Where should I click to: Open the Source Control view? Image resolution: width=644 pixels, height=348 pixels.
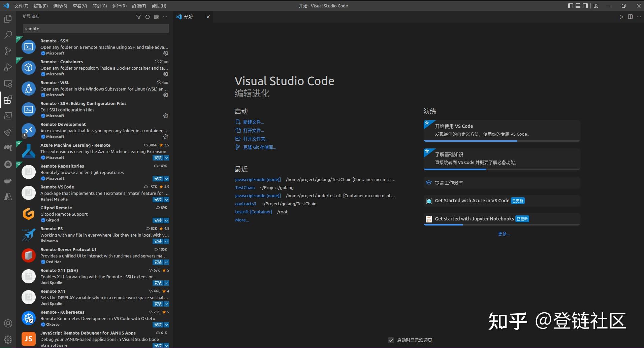point(8,51)
